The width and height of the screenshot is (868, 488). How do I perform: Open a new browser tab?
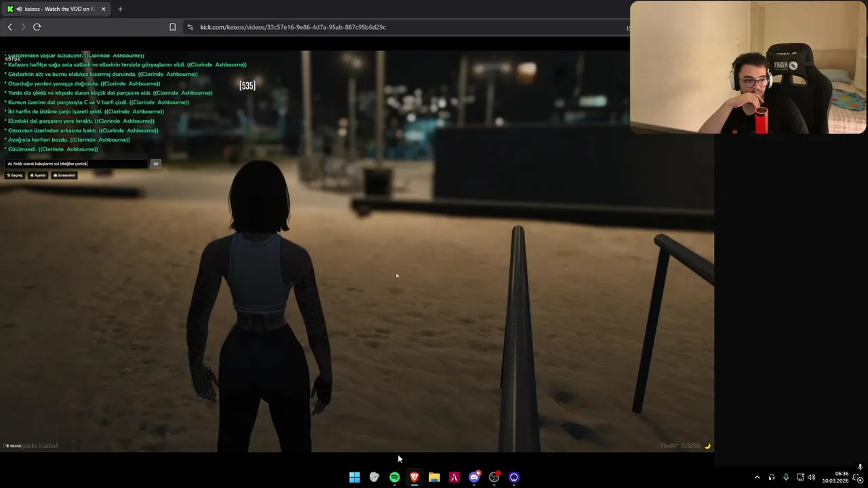click(120, 9)
